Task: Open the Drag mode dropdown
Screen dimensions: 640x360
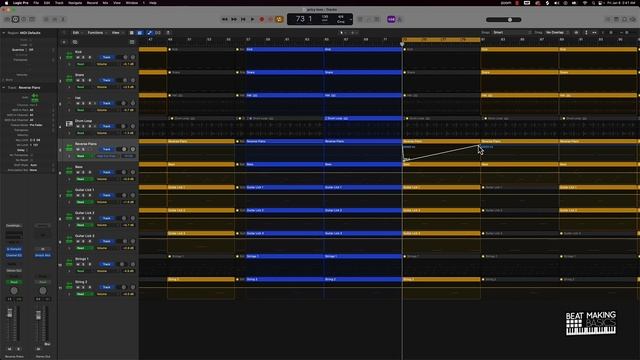Action: (557, 32)
